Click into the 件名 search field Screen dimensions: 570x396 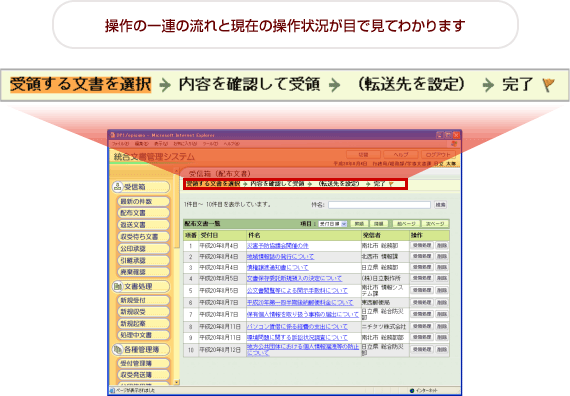pyautogui.click(x=379, y=205)
